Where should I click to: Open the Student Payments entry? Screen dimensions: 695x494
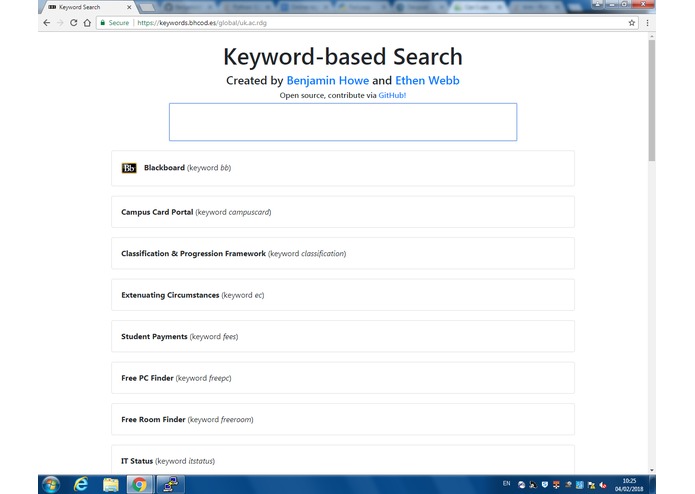point(343,336)
